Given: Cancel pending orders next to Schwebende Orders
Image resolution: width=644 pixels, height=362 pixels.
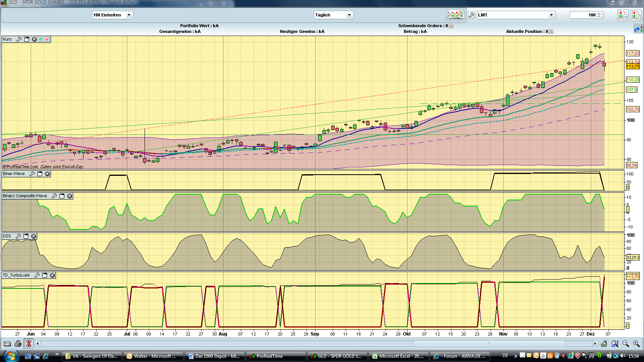Looking at the screenshot, I should (451, 26).
